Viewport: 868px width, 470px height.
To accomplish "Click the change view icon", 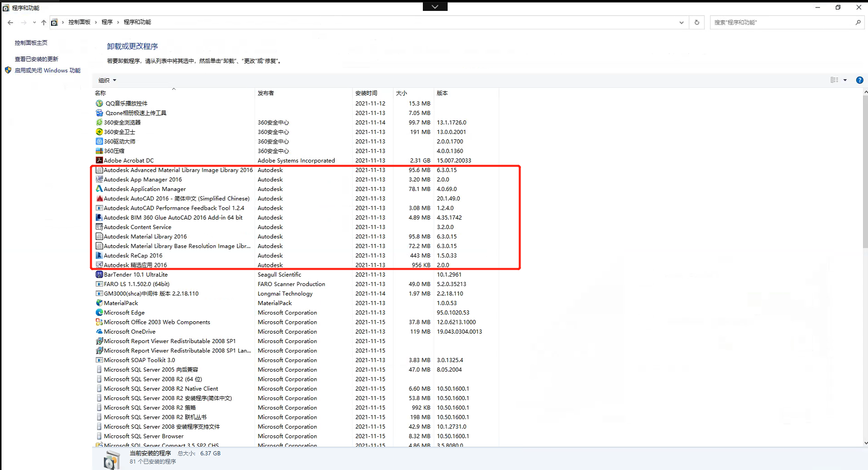I will (x=835, y=80).
